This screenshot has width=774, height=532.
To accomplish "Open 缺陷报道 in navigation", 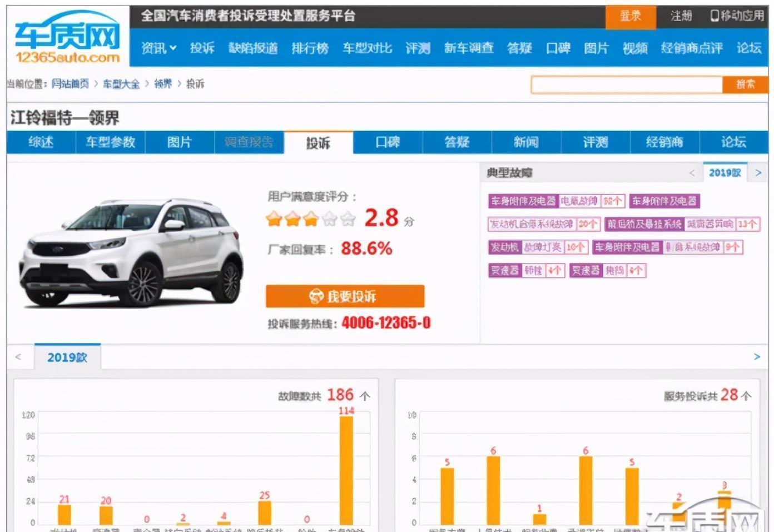I will click(x=253, y=48).
